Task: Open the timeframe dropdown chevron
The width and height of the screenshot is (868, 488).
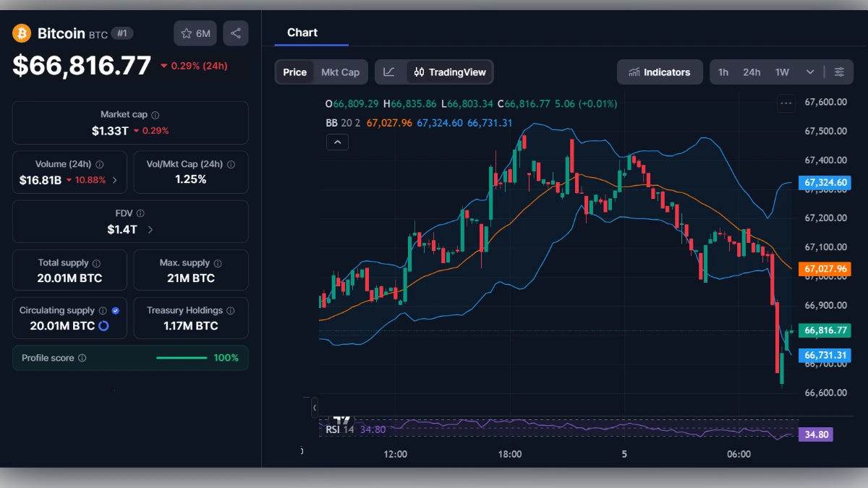Action: pyautogui.click(x=809, y=72)
